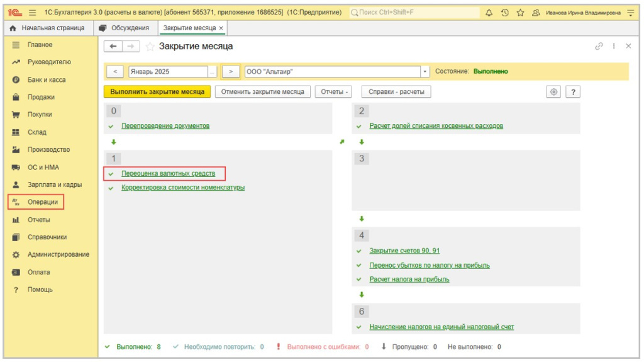Copy link to this form icon
Viewport: 644px width, 362px height.
click(x=599, y=46)
